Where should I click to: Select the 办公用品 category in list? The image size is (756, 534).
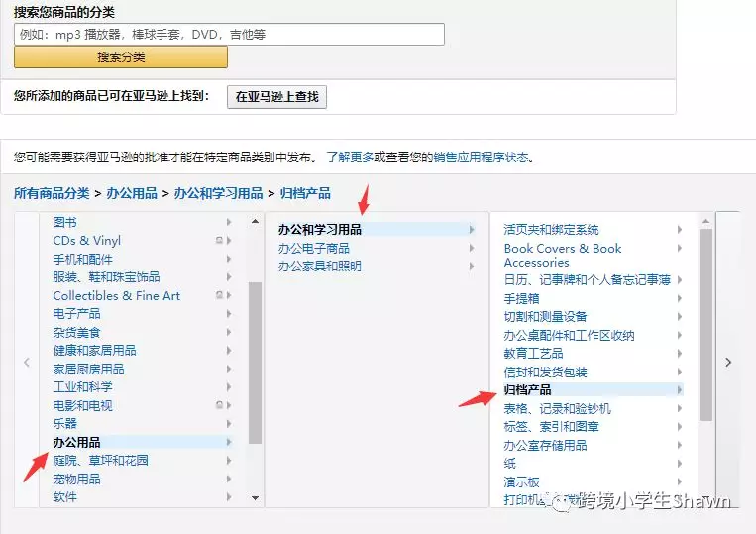(x=76, y=442)
